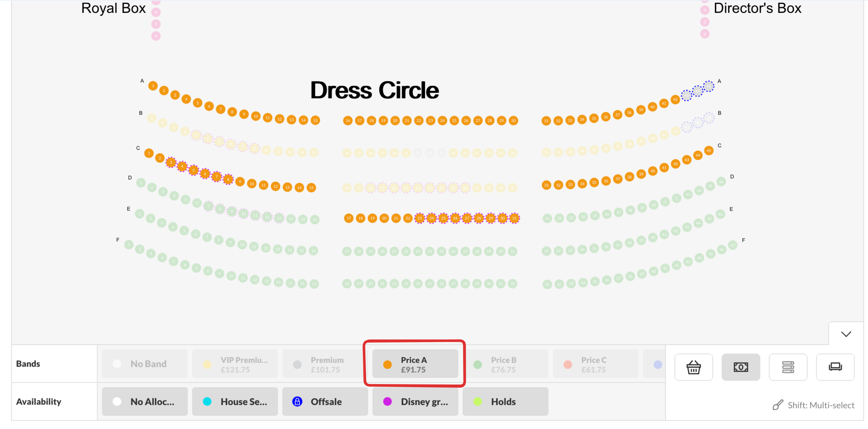
Task: Collapse the legend panel with the chevron
Action: pyautogui.click(x=846, y=334)
